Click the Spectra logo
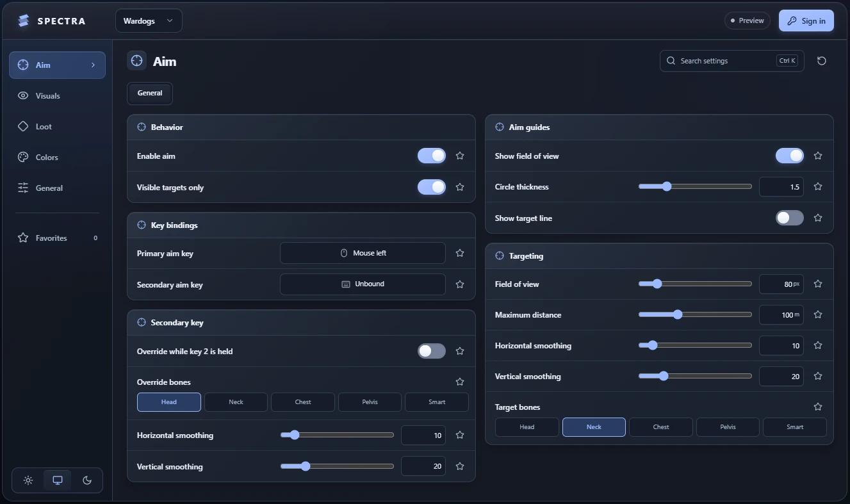The width and height of the screenshot is (850, 504). [x=51, y=20]
